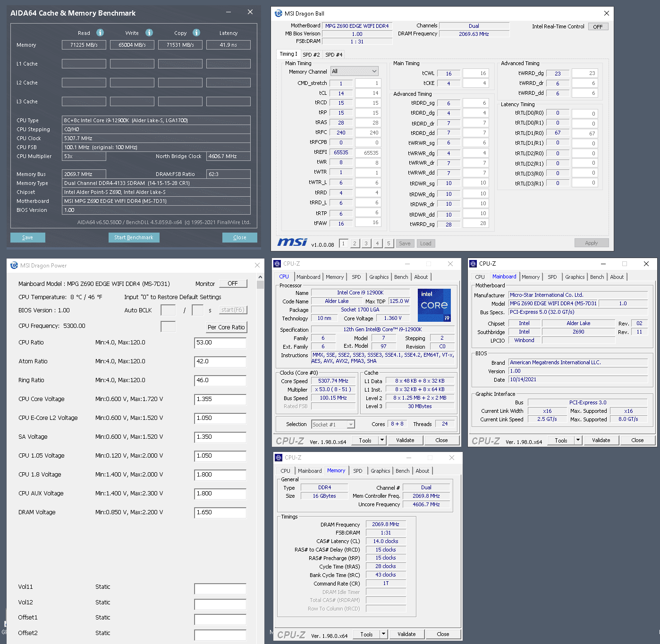Click the Ring Ratio input field
The image size is (660, 644).
(220, 380)
